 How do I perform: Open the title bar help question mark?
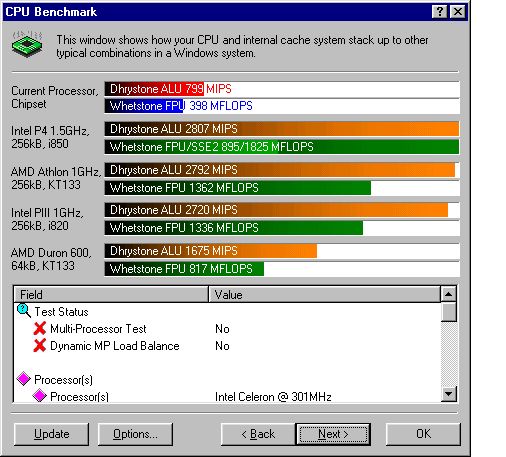[440, 12]
